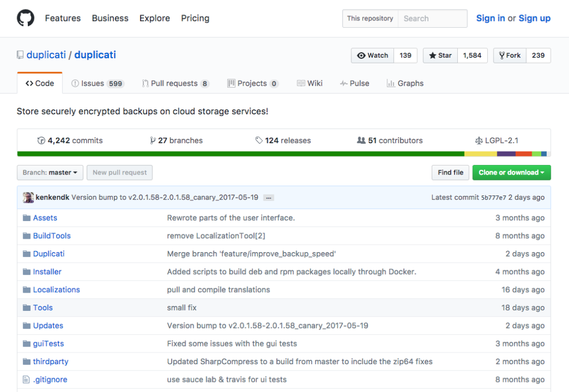
Task: Open the Assets folder icon
Action: 27,218
